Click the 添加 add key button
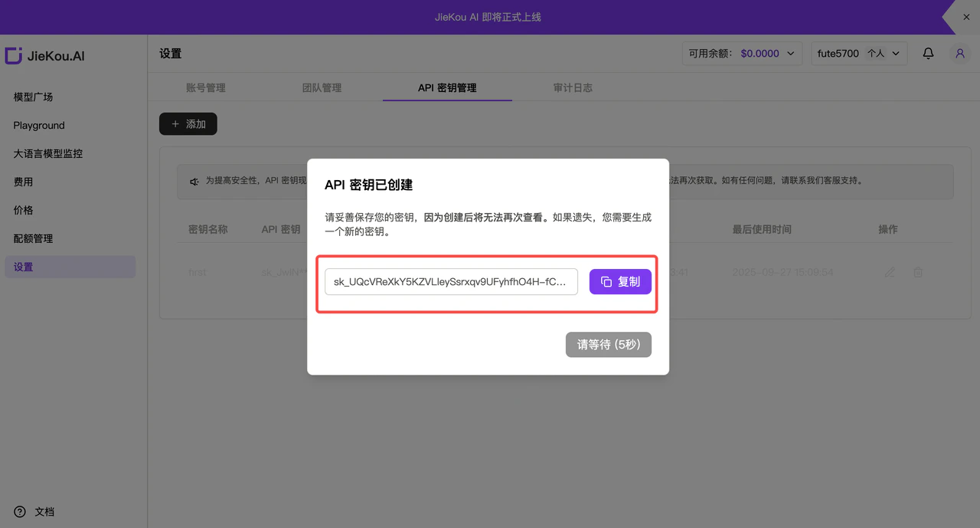The image size is (980, 528). tap(188, 124)
